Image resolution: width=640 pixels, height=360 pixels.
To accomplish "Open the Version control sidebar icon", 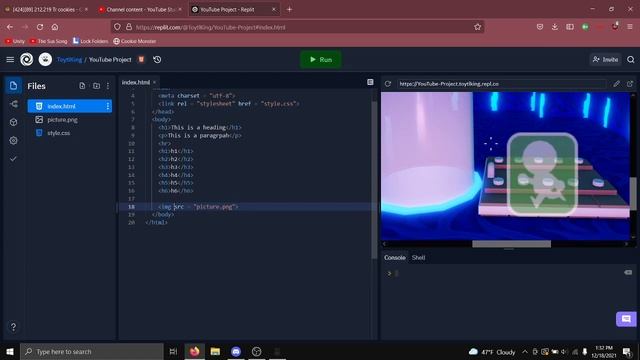I will [x=13, y=104].
